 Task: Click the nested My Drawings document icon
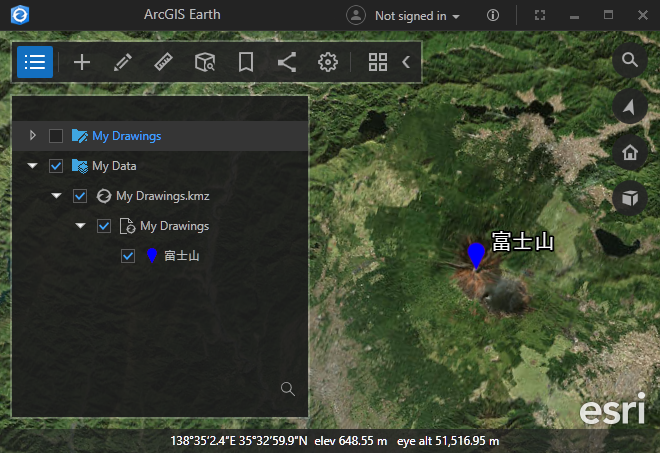(127, 226)
